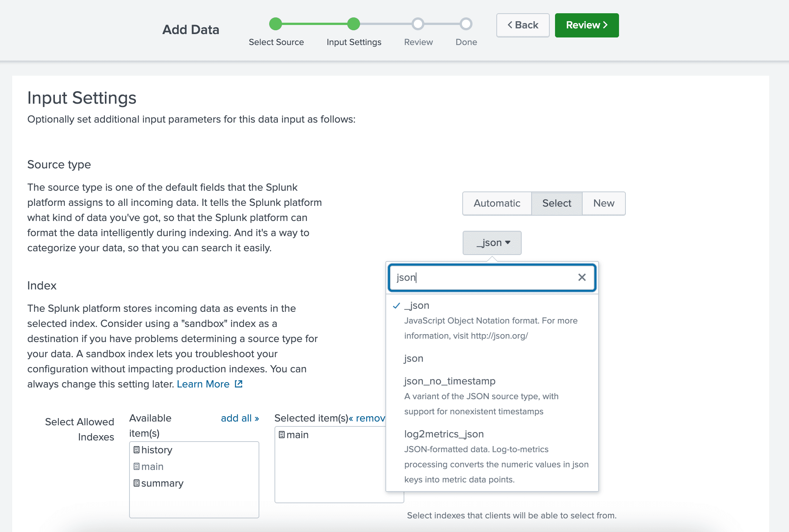Open the Learn More external link icon
This screenshot has width=789, height=532.
tap(238, 384)
